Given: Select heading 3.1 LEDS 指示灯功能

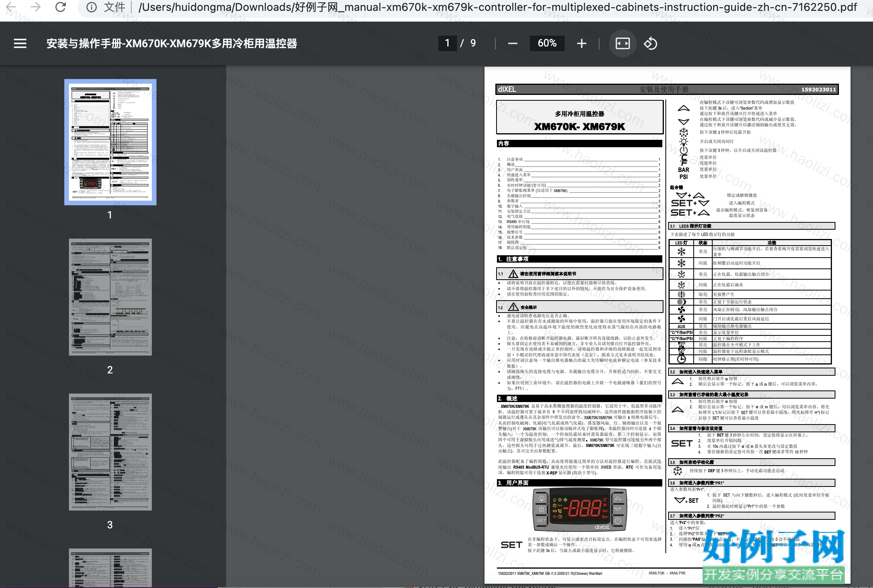Looking at the screenshot, I should [751, 226].
